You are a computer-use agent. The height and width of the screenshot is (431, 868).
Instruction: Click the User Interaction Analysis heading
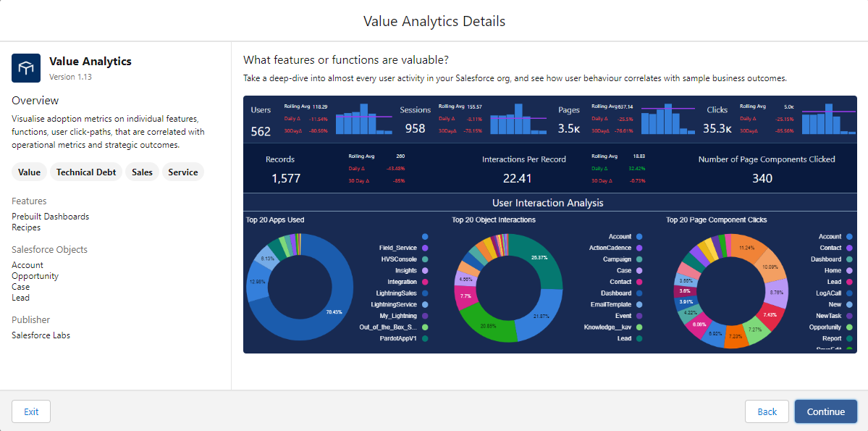click(547, 203)
